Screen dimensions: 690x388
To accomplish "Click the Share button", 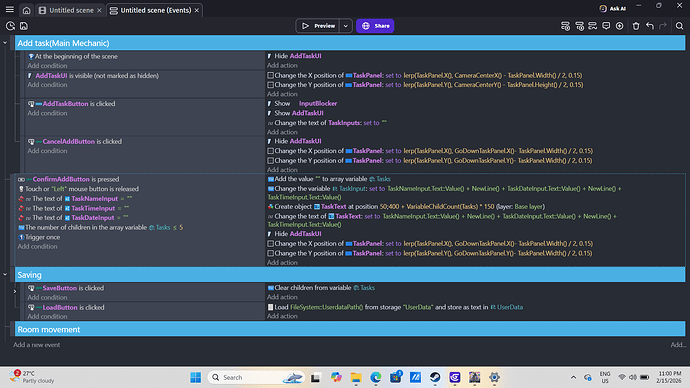I will pos(375,26).
